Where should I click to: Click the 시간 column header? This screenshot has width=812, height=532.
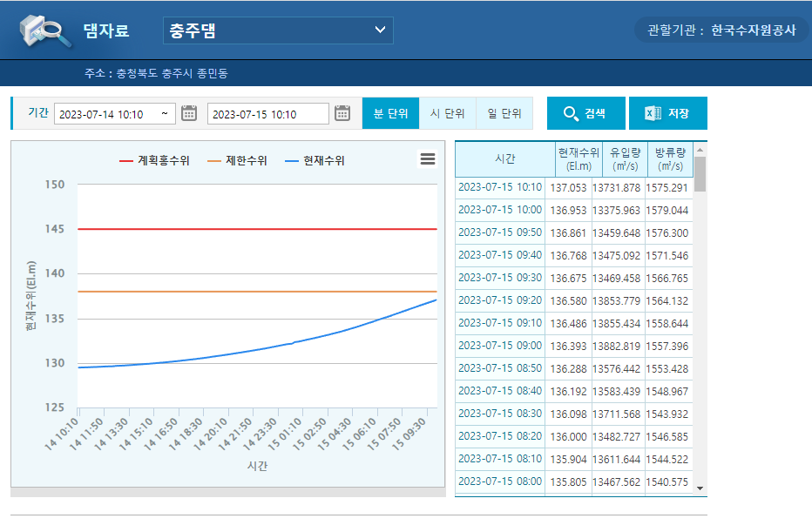click(505, 158)
